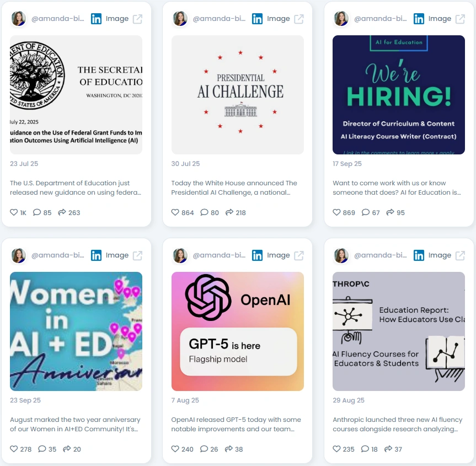This screenshot has width=476, height=466.
Task: Open the Anthropic post external link icon
Action: click(x=460, y=256)
